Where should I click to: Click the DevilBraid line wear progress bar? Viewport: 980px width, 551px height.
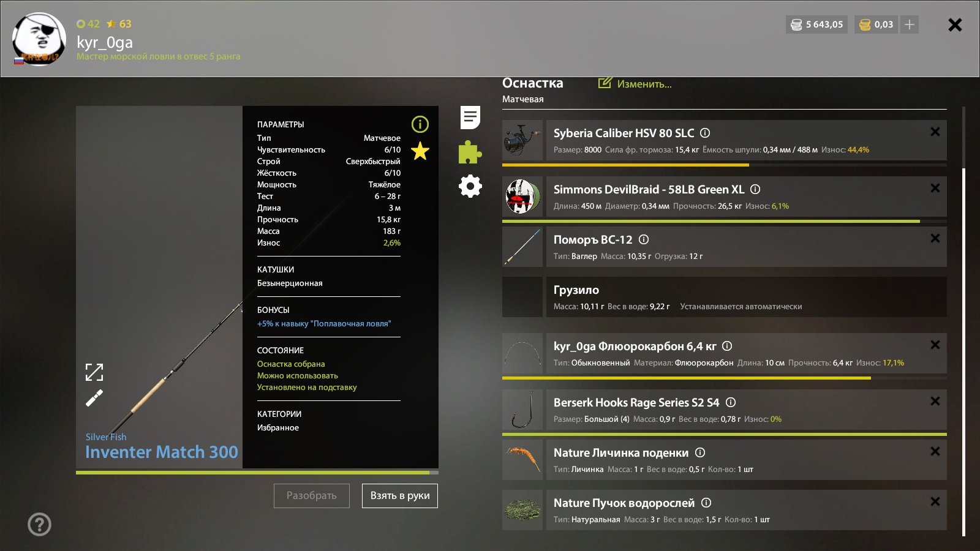click(x=725, y=221)
